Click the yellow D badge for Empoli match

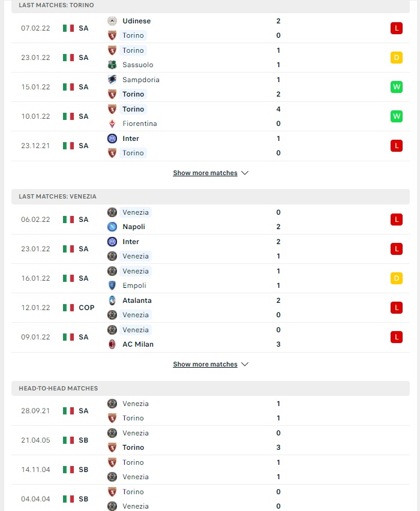coord(397,278)
